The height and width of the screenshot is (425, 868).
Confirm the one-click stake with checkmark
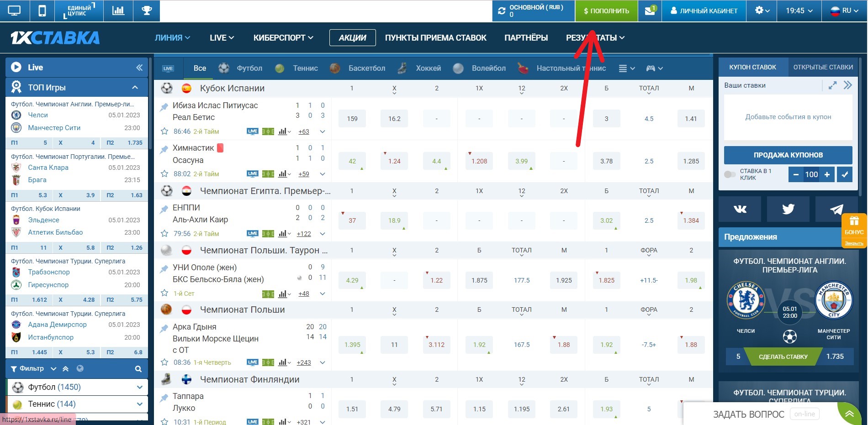click(x=845, y=174)
